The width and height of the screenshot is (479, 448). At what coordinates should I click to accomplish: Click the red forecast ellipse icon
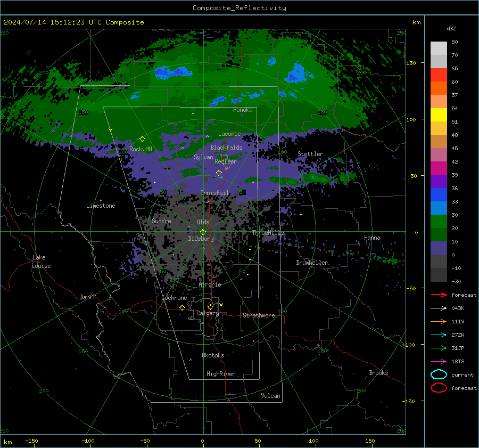[439, 388]
